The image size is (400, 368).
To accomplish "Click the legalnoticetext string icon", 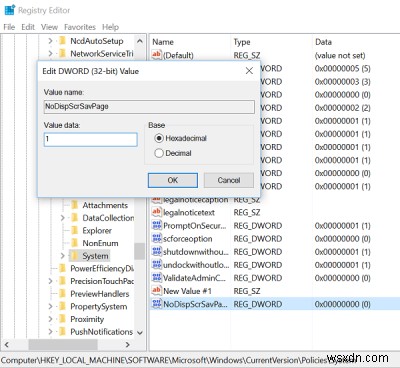I will 156,212.
